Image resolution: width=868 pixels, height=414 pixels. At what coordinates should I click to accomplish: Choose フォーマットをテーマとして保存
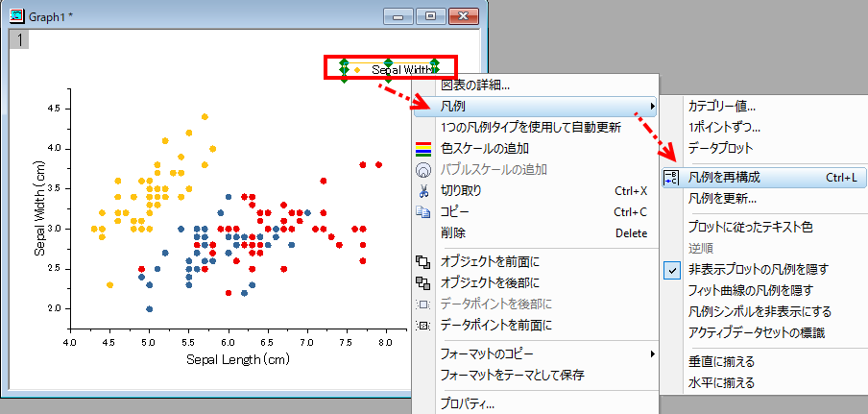click(512, 375)
